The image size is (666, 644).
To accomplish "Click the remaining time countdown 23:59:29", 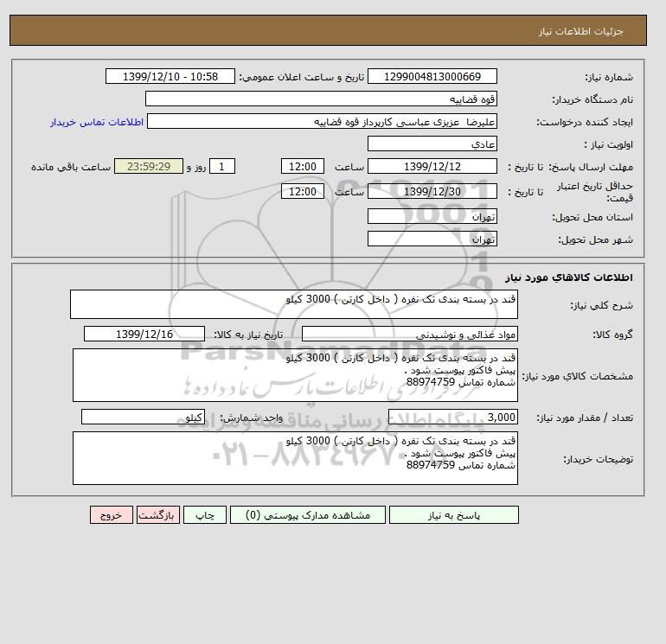I will (149, 167).
